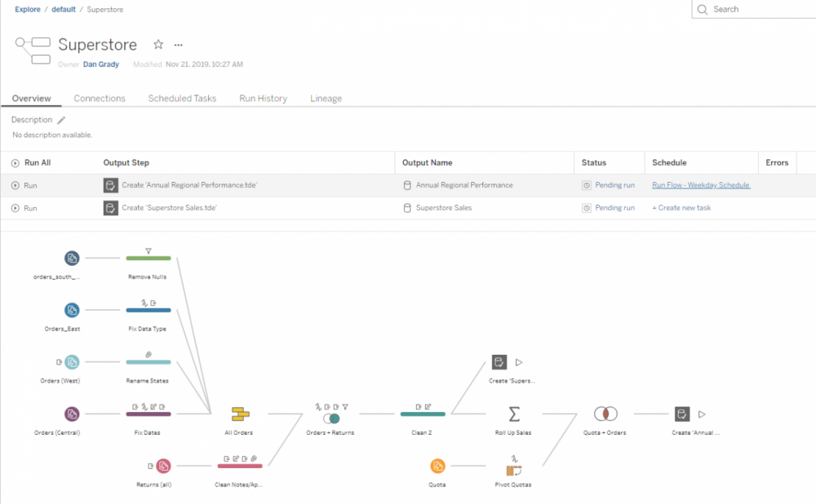Select the Roll Up Sales aggregate icon

tap(514, 414)
